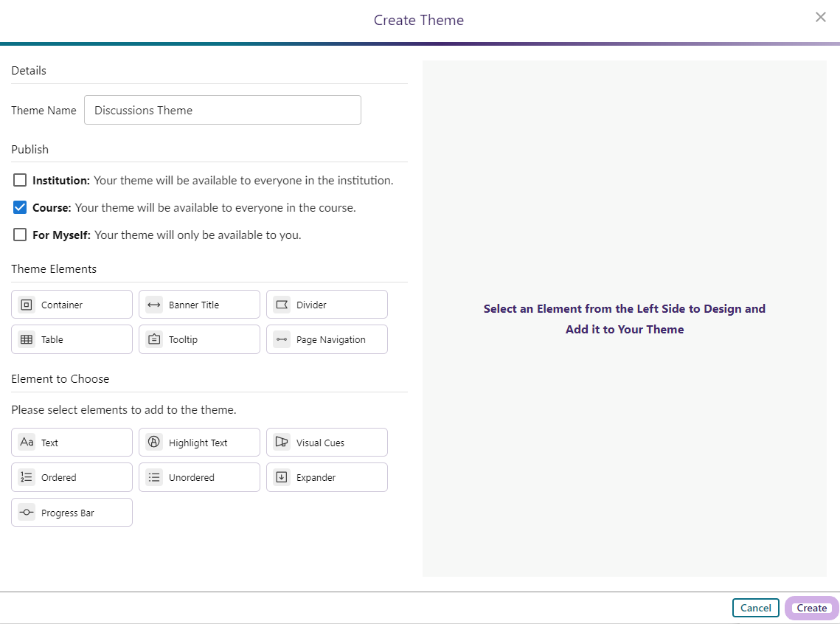Viewport: 840px width, 624px height.
Task: Uncheck the Course publish checkbox
Action: (20, 207)
